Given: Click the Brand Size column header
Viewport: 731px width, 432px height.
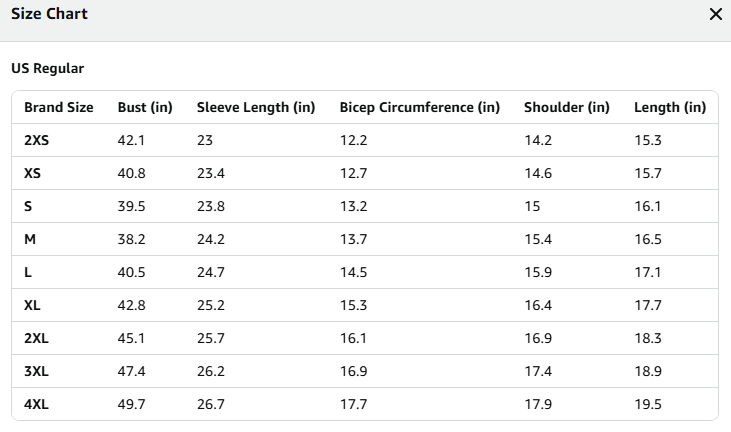Looking at the screenshot, I should [x=59, y=107].
